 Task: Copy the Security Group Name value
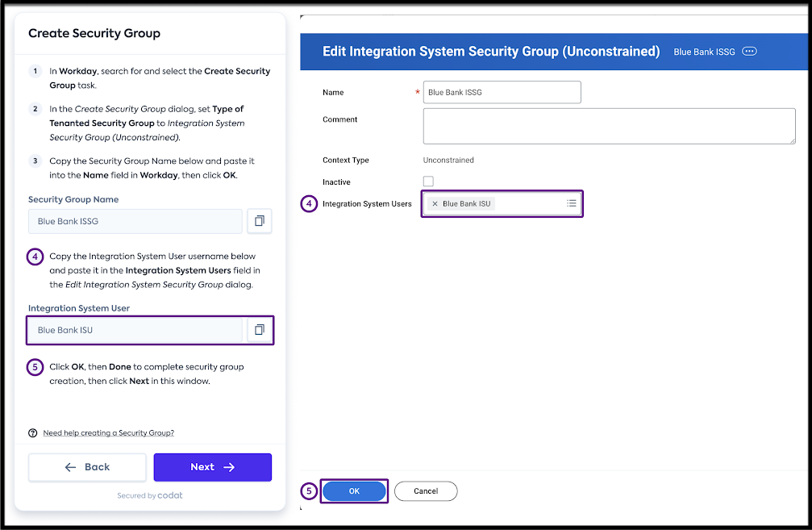[260, 221]
